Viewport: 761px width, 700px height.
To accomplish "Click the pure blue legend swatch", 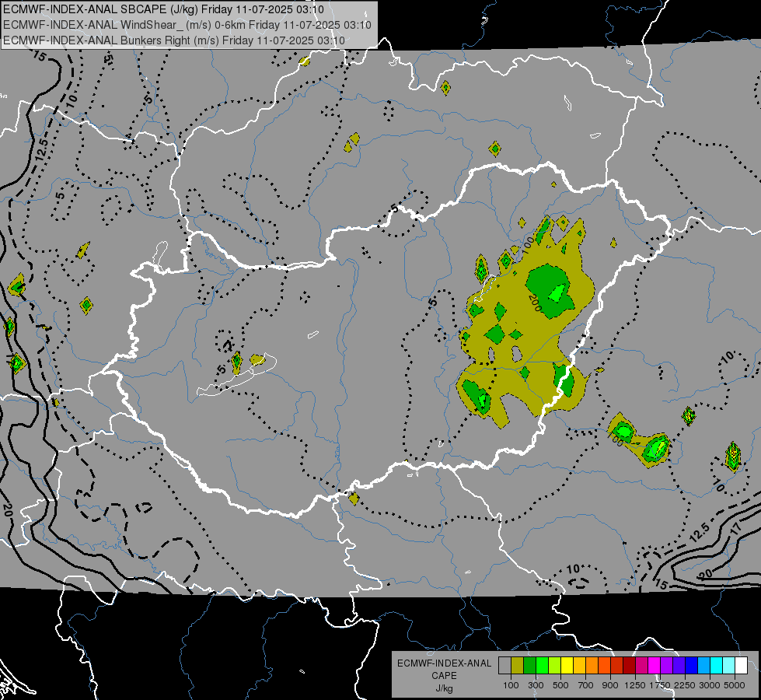I will [x=692, y=665].
